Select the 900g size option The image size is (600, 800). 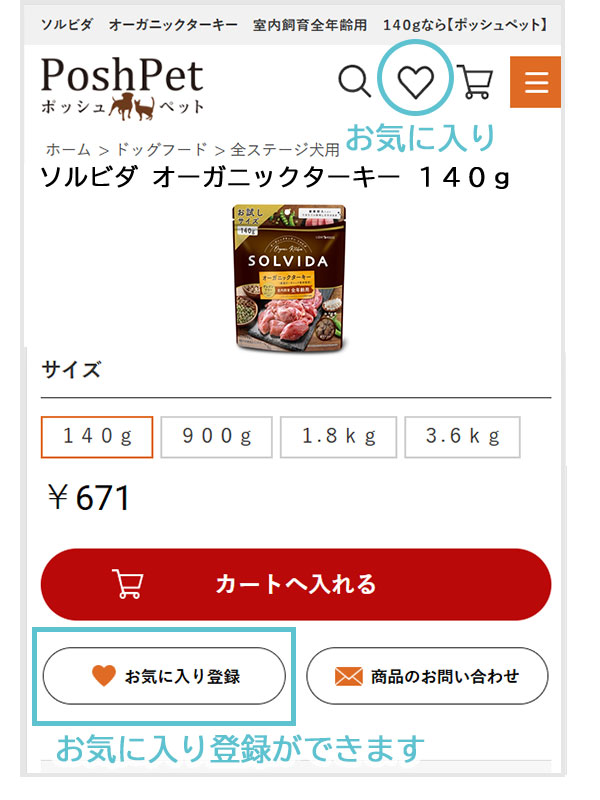[216, 437]
